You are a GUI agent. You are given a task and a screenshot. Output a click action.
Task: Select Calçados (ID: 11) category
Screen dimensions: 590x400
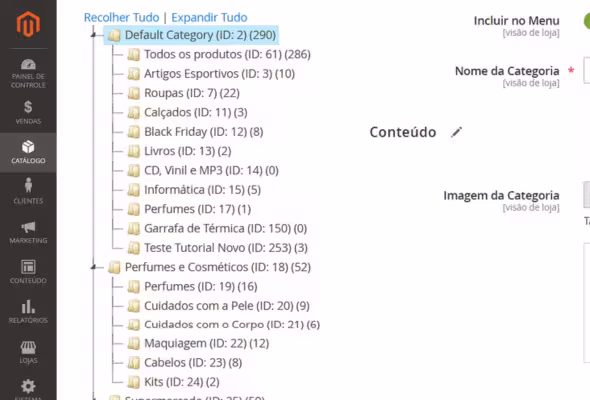tap(196, 113)
